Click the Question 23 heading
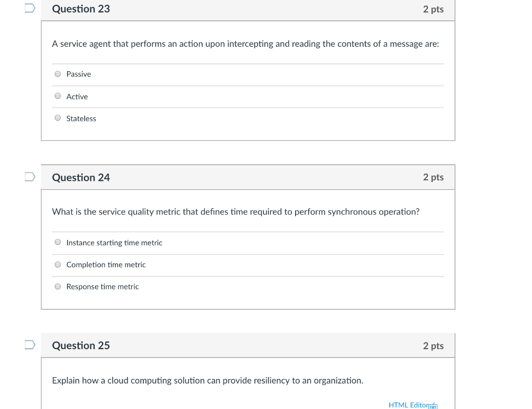The image size is (532, 409). coord(81,9)
